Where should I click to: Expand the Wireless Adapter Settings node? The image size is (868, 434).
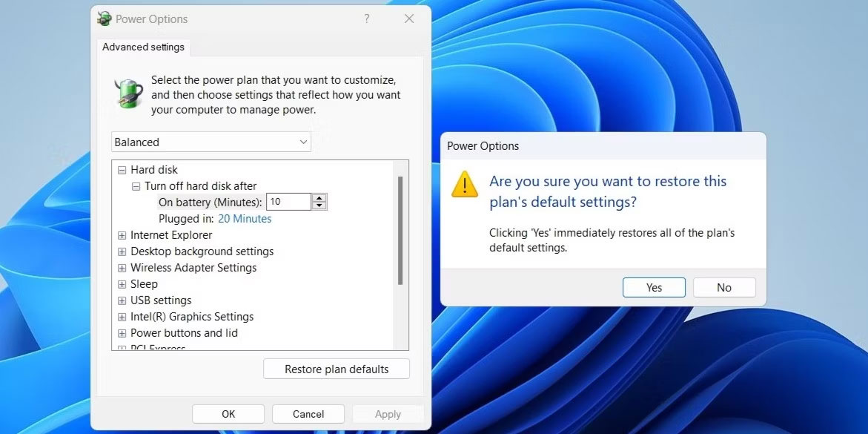point(122,269)
